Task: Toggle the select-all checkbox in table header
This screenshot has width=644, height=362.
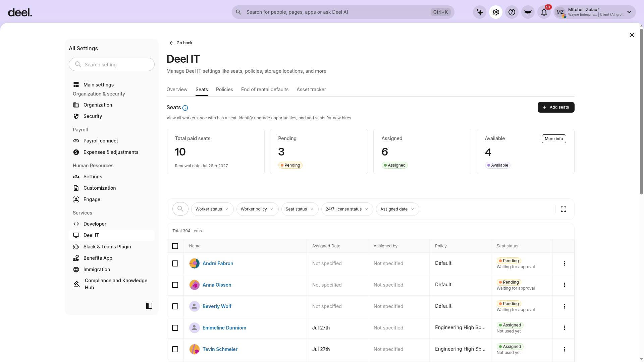Action: [175, 246]
